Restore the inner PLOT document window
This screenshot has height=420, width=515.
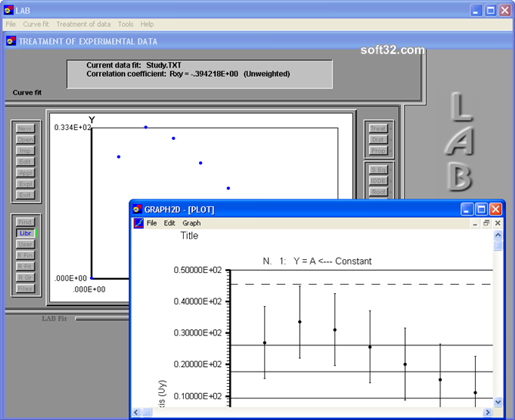tap(487, 224)
